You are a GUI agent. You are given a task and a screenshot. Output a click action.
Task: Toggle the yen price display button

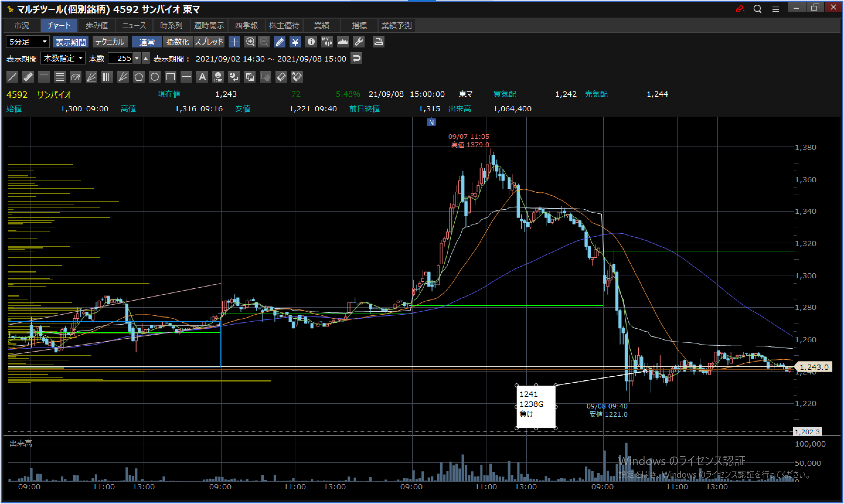(295, 42)
